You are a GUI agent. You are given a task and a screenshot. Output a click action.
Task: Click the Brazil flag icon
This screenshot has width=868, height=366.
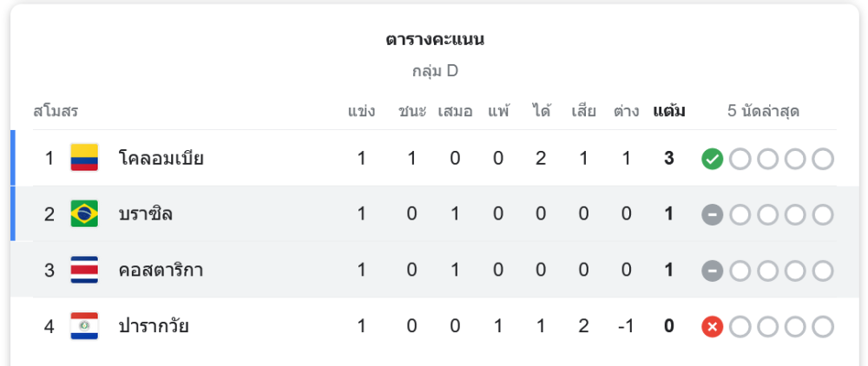(84, 213)
